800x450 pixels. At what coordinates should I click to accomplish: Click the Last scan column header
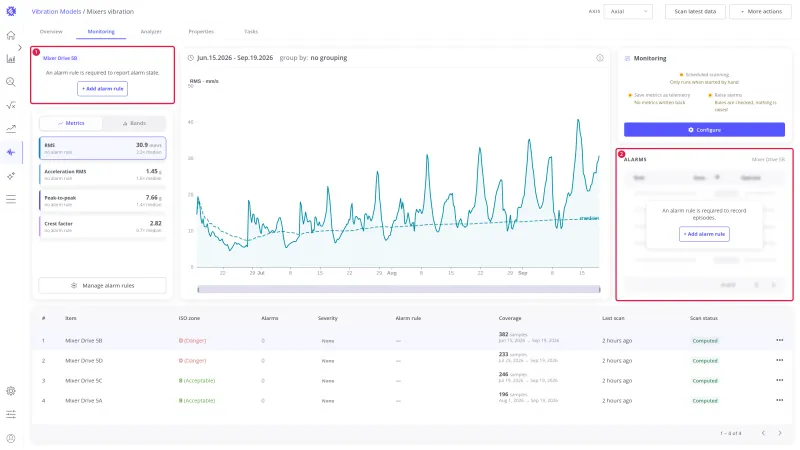pyautogui.click(x=613, y=318)
